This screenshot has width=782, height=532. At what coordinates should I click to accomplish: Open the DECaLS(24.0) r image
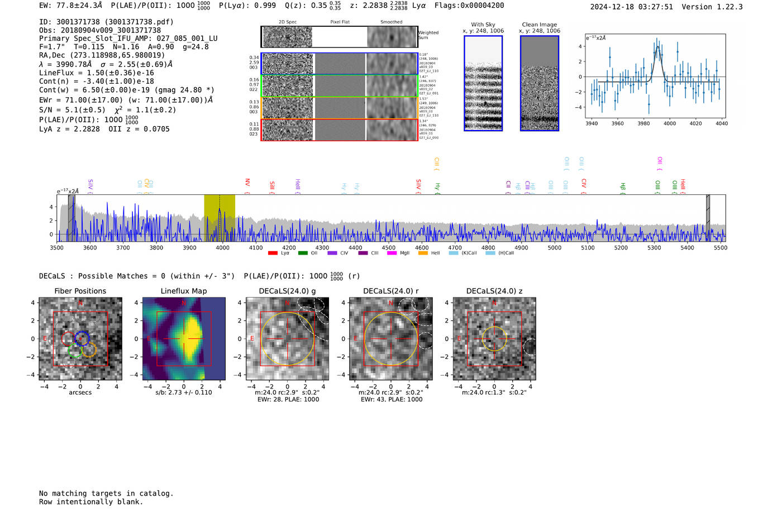tap(391, 339)
